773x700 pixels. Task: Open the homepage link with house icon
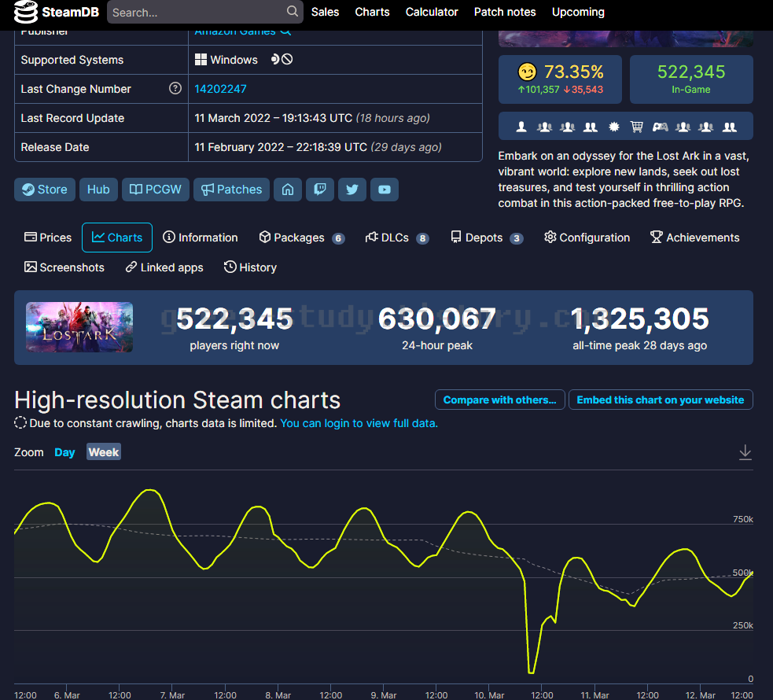click(x=288, y=190)
